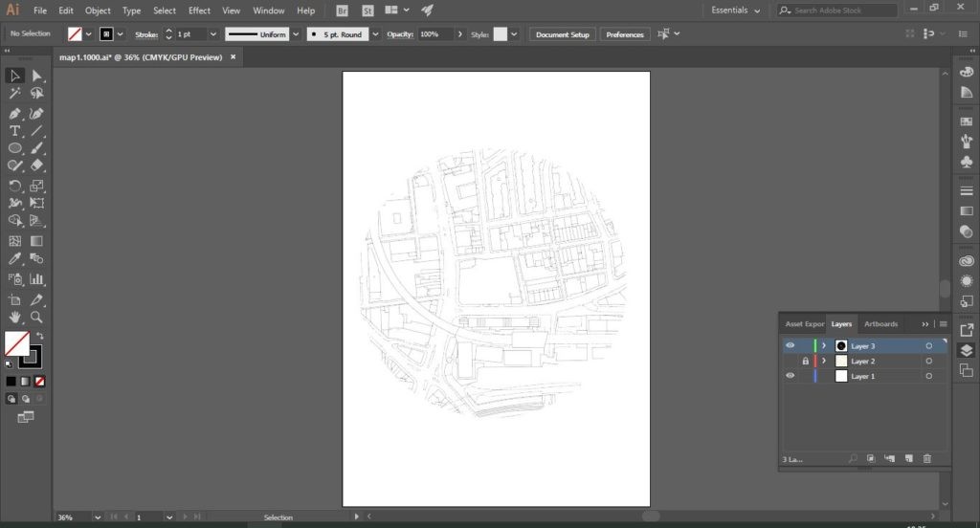Close the map1.1000.ai document tab

click(x=234, y=56)
